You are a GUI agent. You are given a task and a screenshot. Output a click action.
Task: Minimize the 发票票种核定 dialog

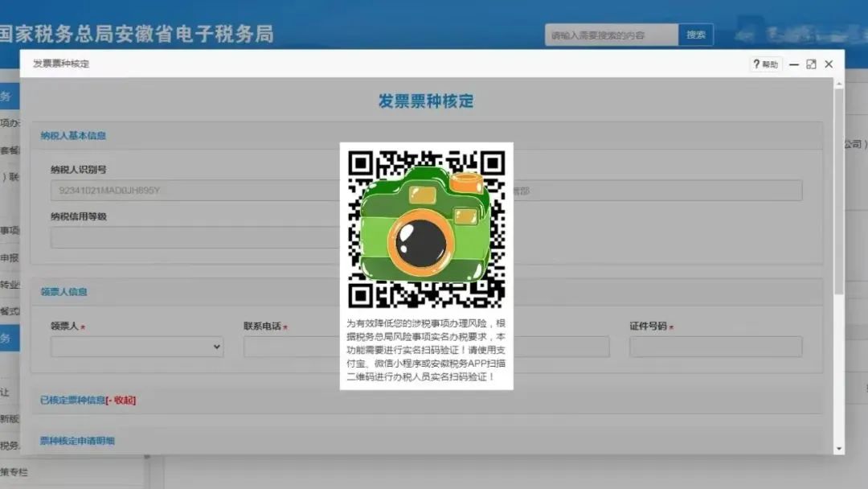[793, 64]
